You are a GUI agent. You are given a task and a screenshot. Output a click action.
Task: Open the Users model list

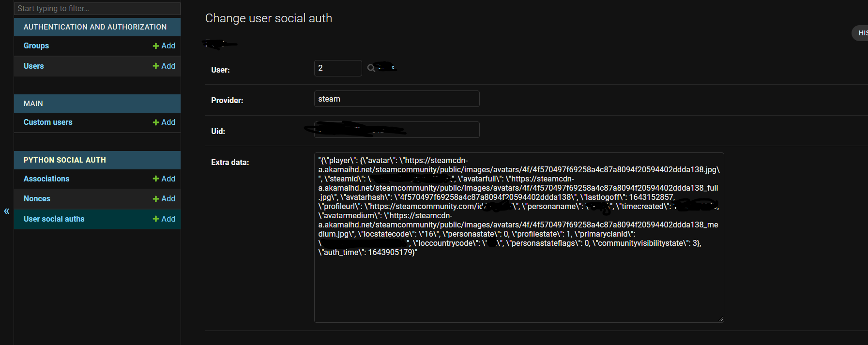[34, 66]
